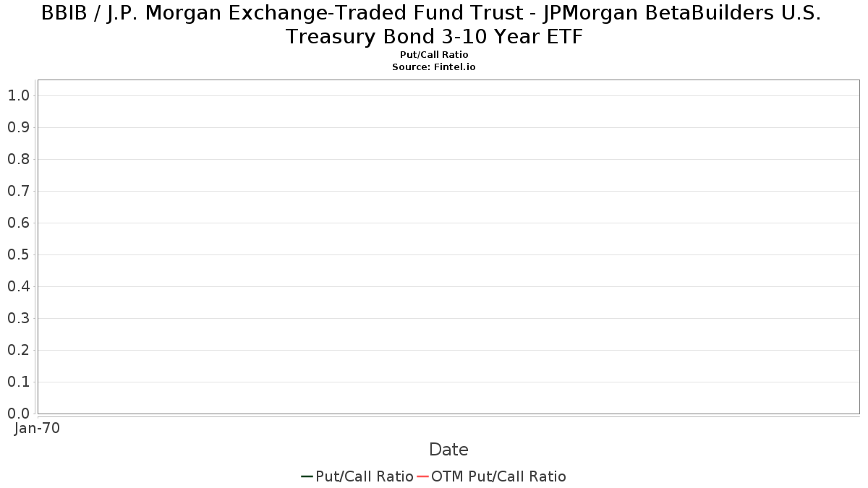Click the 0.4 y-axis label

point(19,286)
